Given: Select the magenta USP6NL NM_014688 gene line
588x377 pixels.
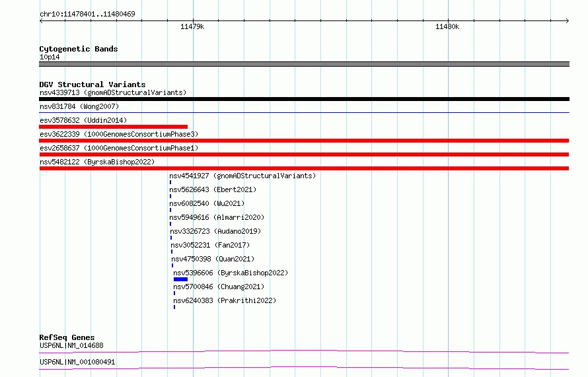Looking at the screenshot, I should 304,351.
